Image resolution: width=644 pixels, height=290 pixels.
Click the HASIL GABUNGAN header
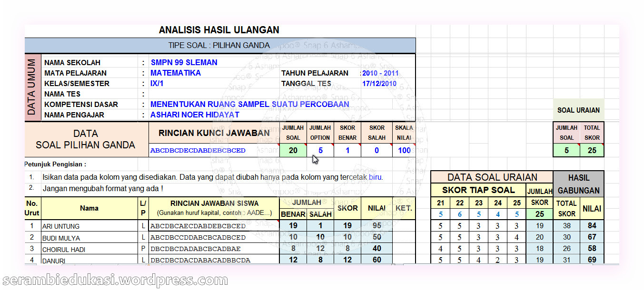click(579, 184)
